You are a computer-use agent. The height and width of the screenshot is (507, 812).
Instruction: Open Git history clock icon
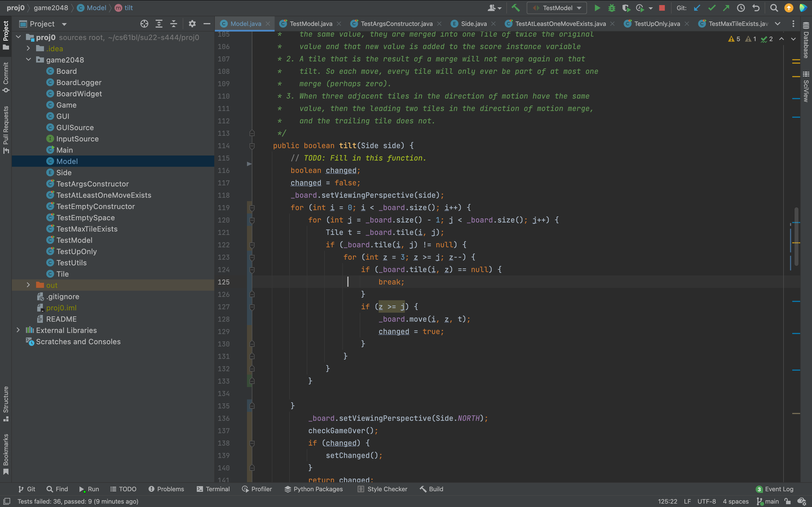click(741, 8)
